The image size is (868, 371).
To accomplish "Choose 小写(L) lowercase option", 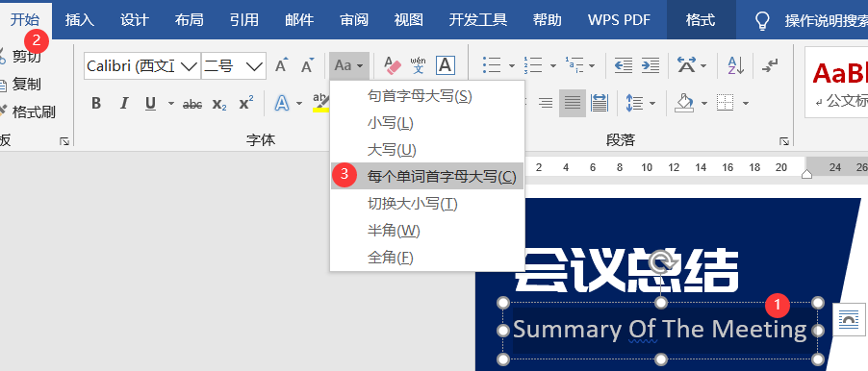I will (427, 123).
